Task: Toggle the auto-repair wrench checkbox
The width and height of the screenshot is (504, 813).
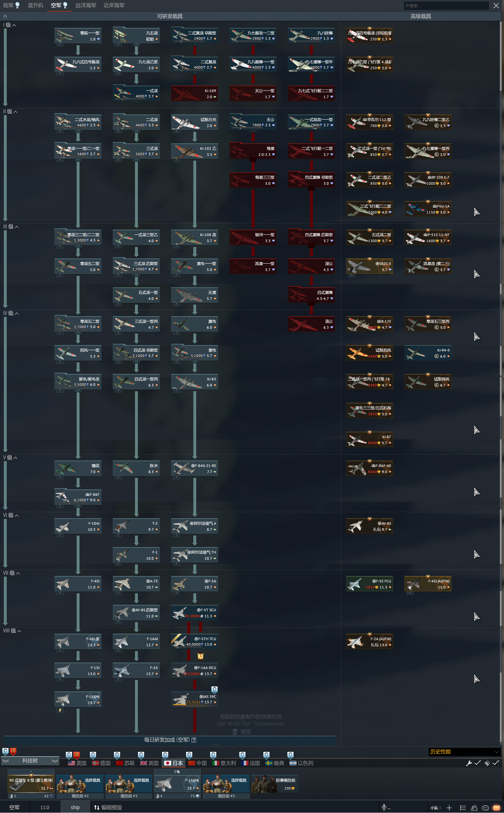Action: click(477, 763)
